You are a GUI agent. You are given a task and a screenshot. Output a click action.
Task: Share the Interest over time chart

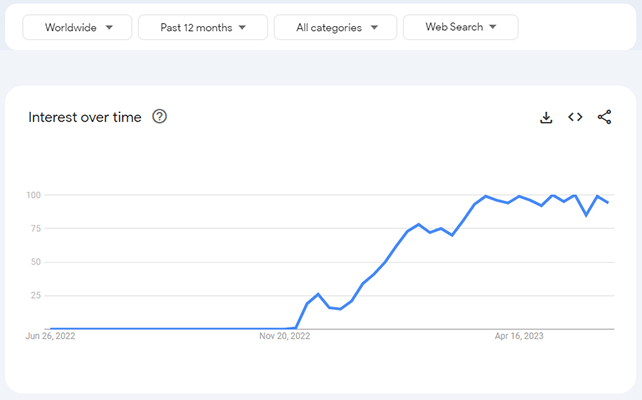(604, 117)
